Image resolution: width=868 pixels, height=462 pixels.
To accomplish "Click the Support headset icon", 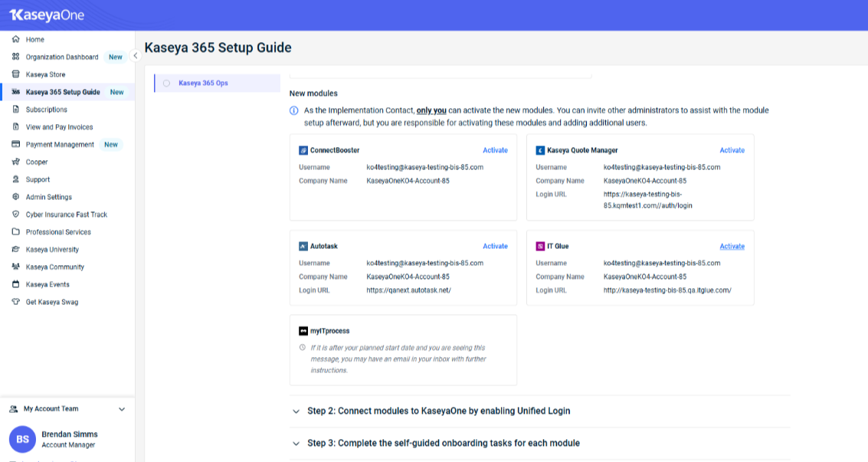I will pyautogui.click(x=15, y=179).
